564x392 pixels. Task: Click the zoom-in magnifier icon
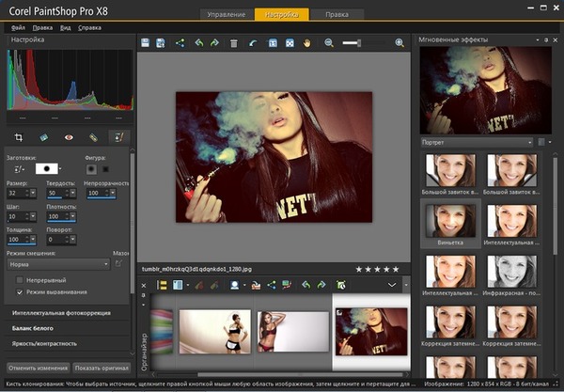[399, 43]
